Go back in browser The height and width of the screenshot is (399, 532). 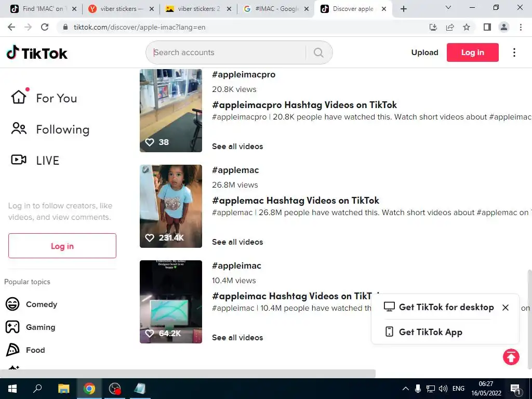(x=11, y=27)
